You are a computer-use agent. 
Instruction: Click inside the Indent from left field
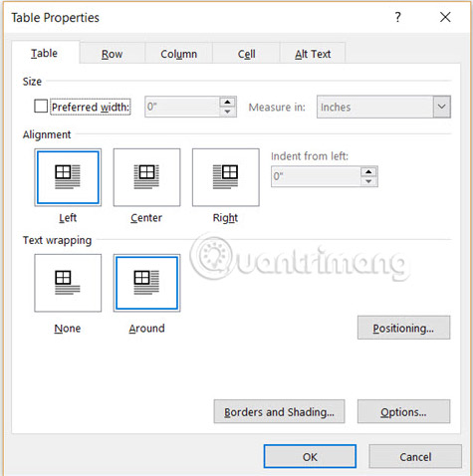coord(316,176)
